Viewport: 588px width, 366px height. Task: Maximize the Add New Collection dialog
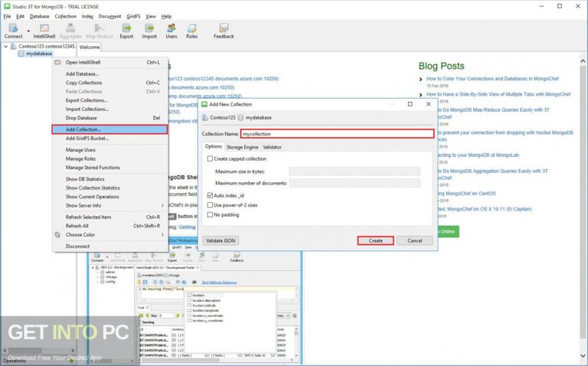click(x=410, y=104)
